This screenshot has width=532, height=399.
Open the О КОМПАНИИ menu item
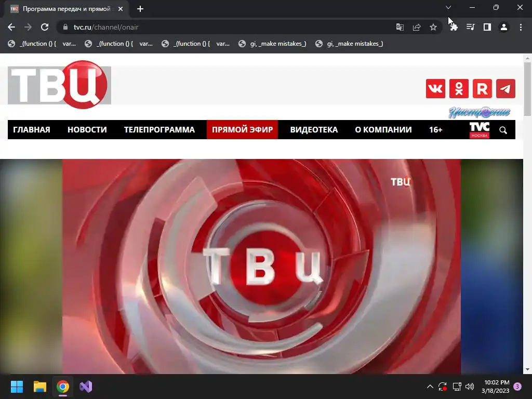pos(383,130)
